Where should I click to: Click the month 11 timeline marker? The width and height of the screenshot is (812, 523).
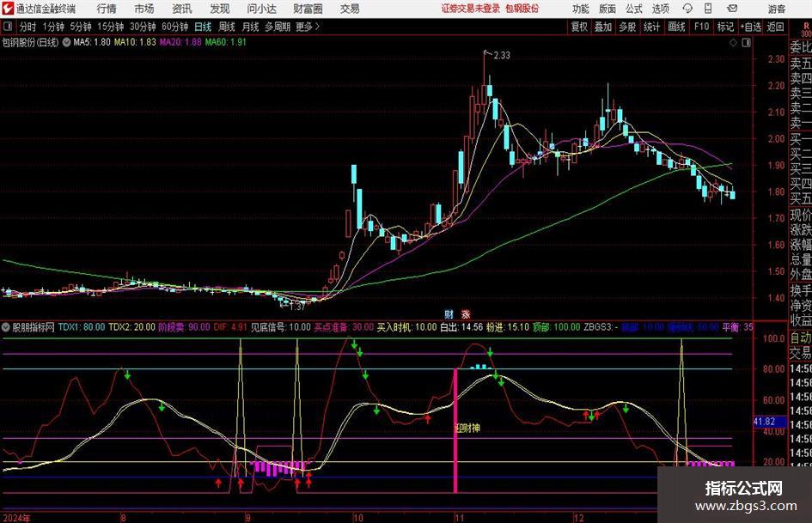click(460, 518)
